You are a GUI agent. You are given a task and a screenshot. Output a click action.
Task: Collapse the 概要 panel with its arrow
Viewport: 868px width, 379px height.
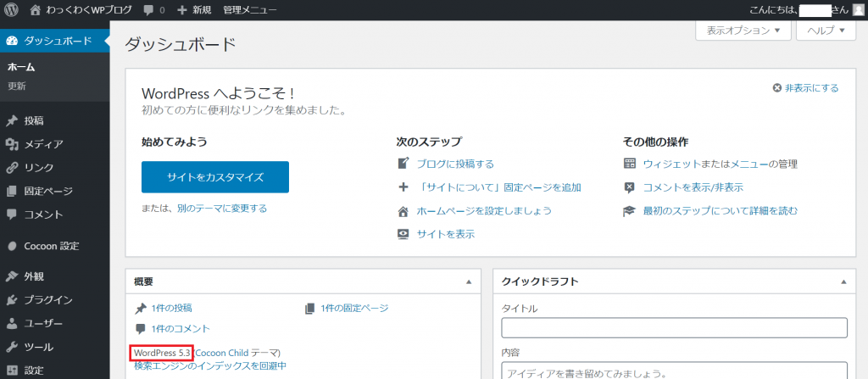click(468, 281)
